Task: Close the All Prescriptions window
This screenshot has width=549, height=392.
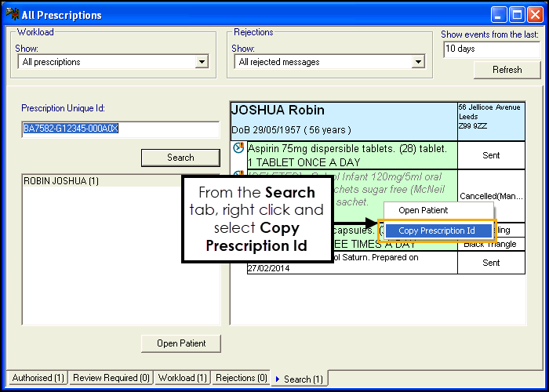Action: pyautogui.click(x=534, y=15)
